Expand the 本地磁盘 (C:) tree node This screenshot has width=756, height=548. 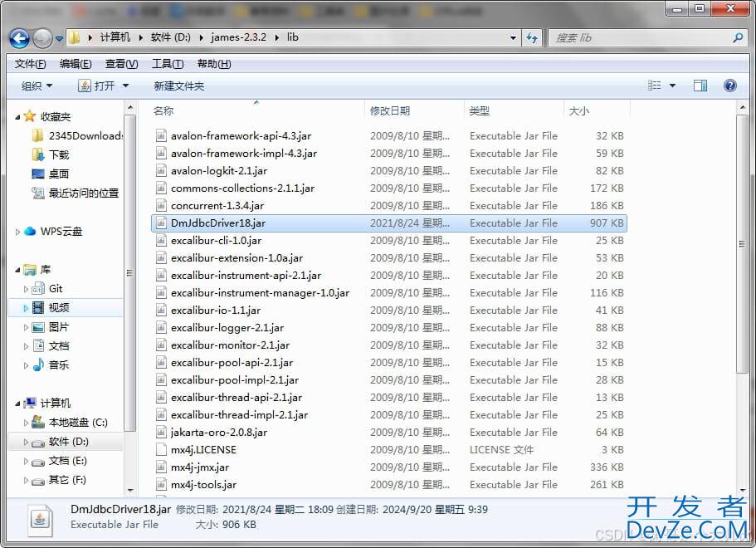point(26,423)
